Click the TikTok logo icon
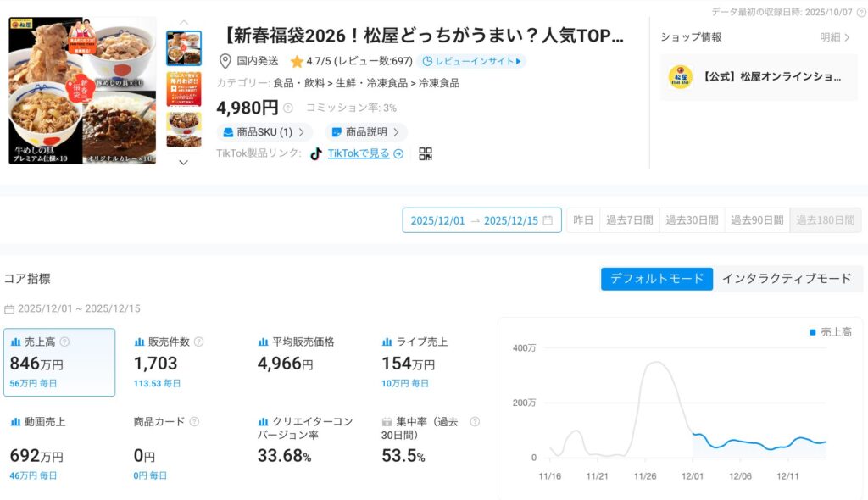Image resolution: width=868 pixels, height=500 pixels. coord(316,153)
